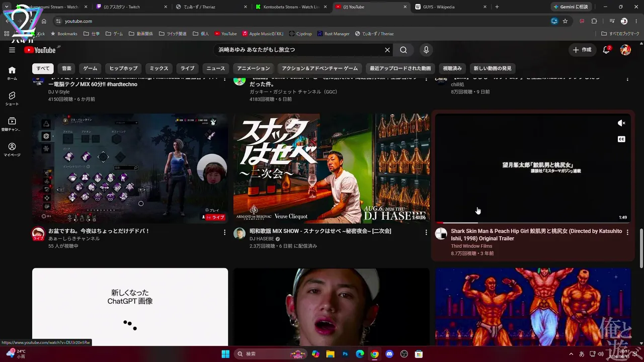Select the 視聴済み filter chip
The height and width of the screenshot is (362, 644).
(452, 68)
